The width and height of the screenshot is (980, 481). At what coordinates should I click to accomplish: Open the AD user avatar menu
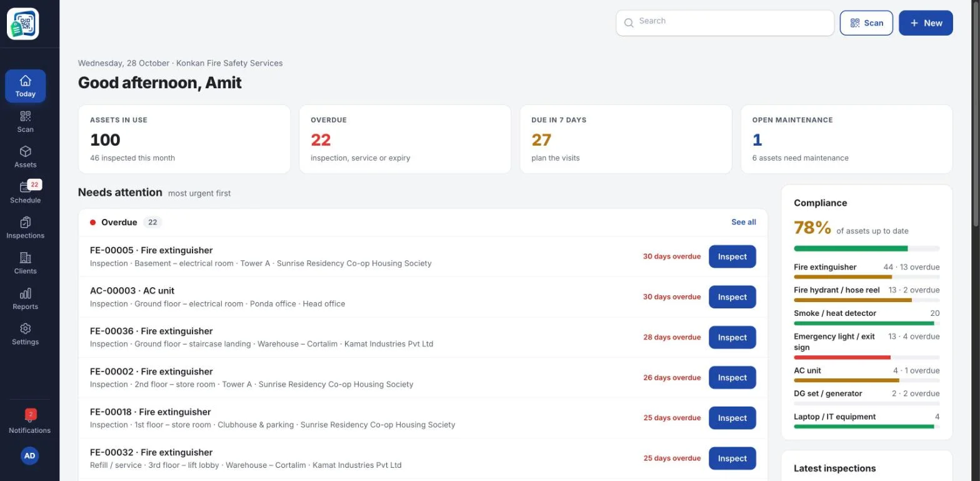29,456
